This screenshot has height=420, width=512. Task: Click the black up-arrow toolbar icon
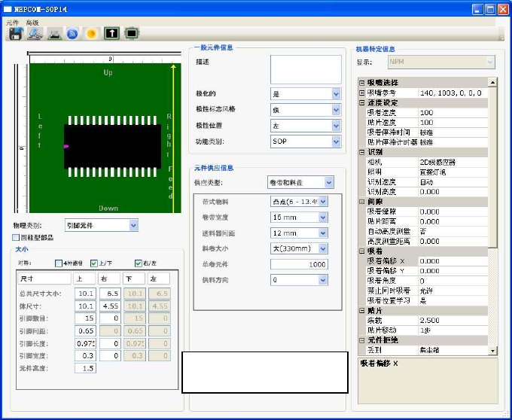pos(111,34)
